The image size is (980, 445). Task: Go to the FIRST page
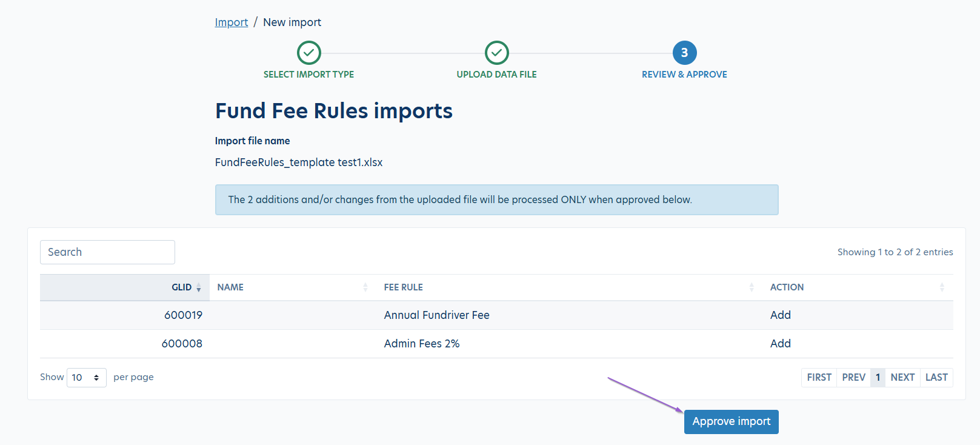(819, 377)
